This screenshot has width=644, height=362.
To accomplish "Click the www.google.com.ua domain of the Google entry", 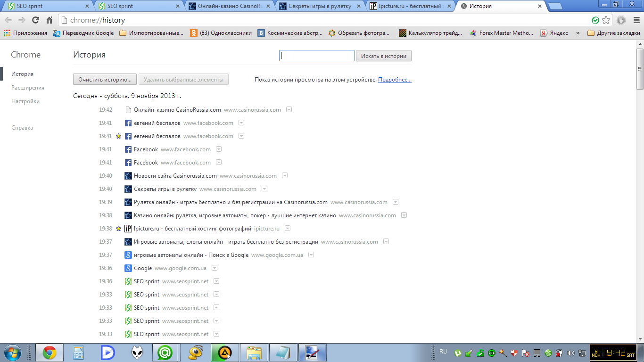I will tap(181, 268).
